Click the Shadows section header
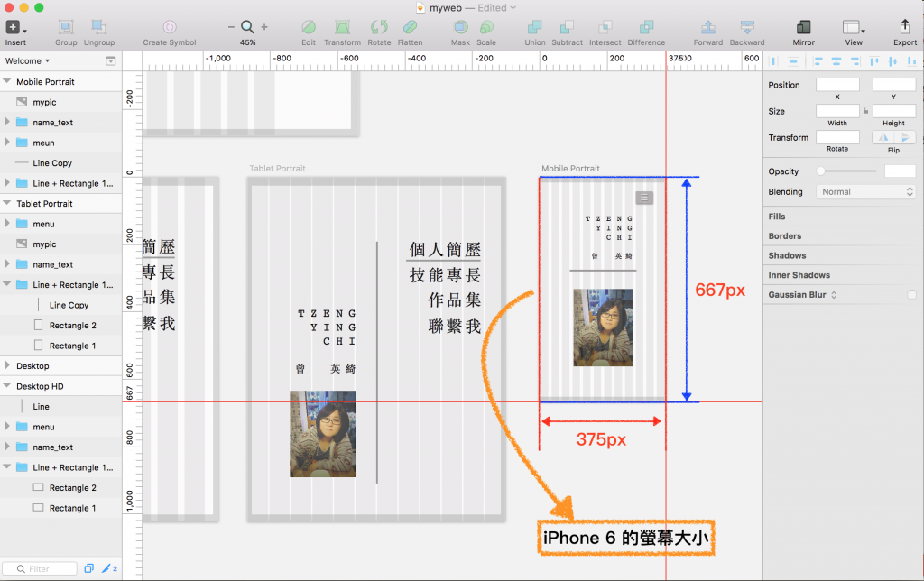Viewport: 924px width, 581px height. (x=787, y=255)
